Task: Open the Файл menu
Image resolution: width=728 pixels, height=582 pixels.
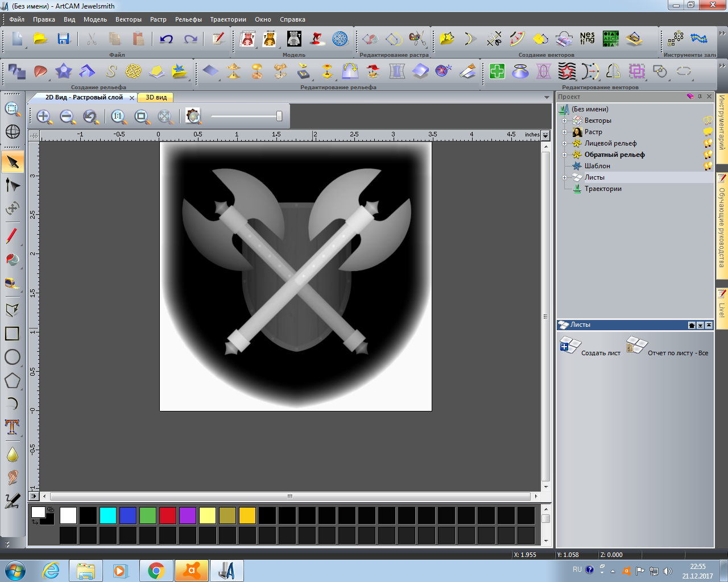Action: coord(17,19)
